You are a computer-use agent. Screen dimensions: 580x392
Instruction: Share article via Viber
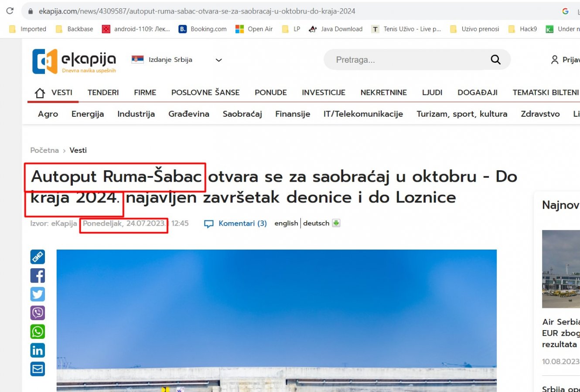point(38,313)
